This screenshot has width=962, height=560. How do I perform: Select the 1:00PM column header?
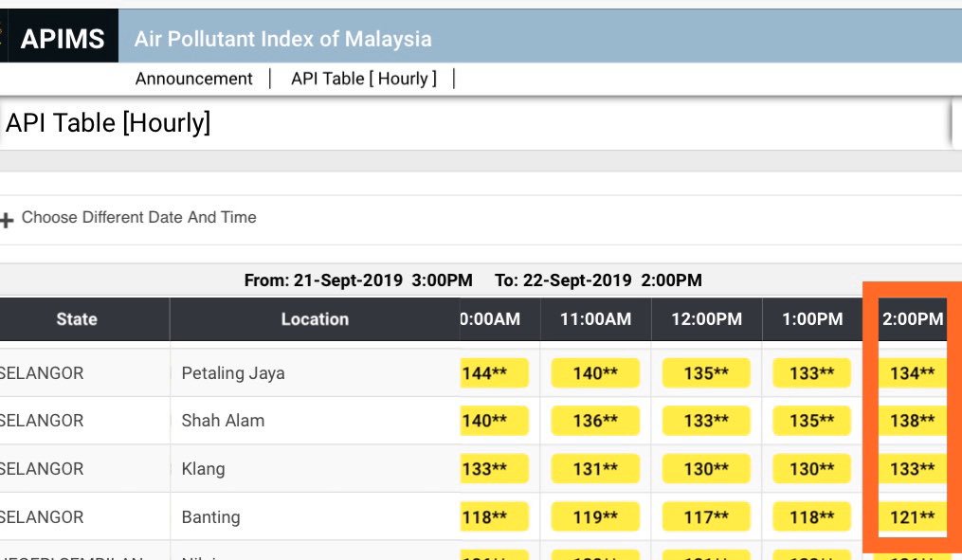[x=812, y=319]
